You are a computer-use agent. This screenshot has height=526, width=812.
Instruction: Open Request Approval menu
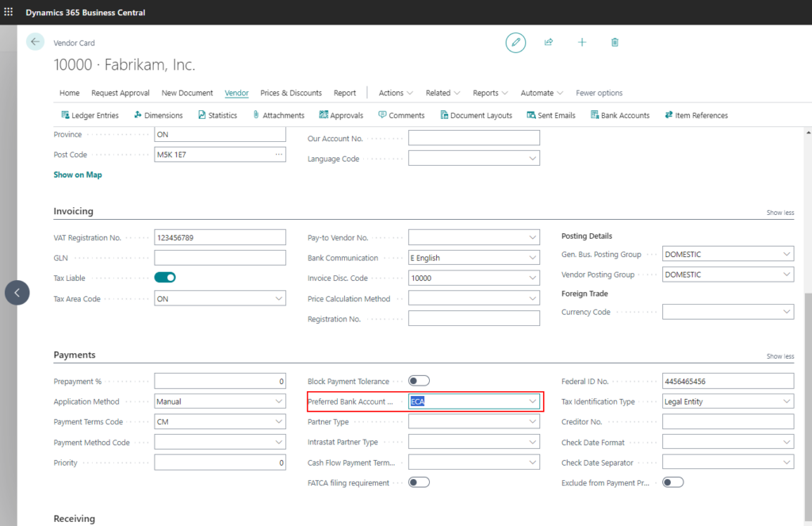pos(121,93)
